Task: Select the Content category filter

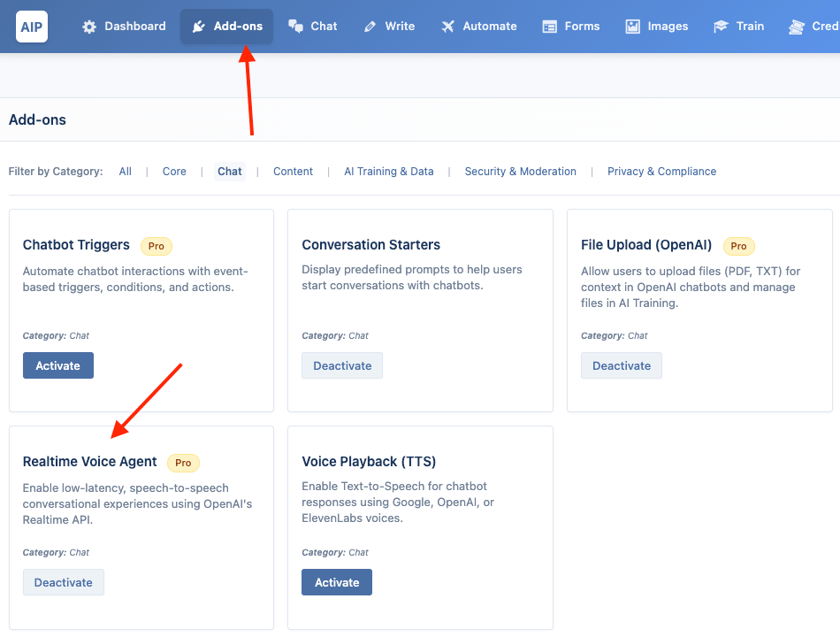Action: click(293, 172)
